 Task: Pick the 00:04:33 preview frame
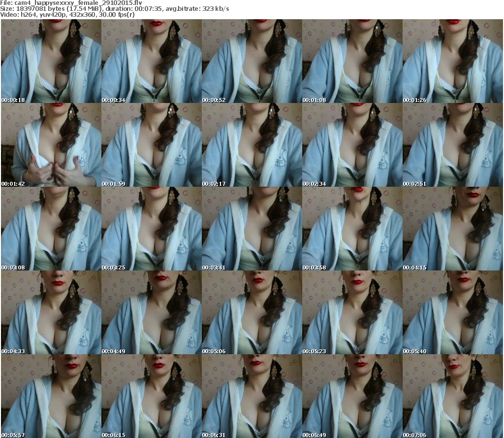pyautogui.click(x=51, y=312)
